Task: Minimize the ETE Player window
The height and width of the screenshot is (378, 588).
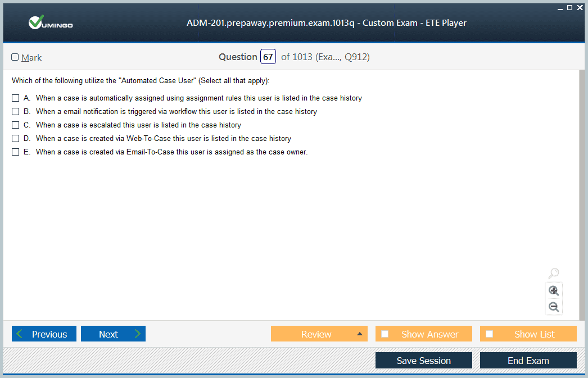Action: 560,7
